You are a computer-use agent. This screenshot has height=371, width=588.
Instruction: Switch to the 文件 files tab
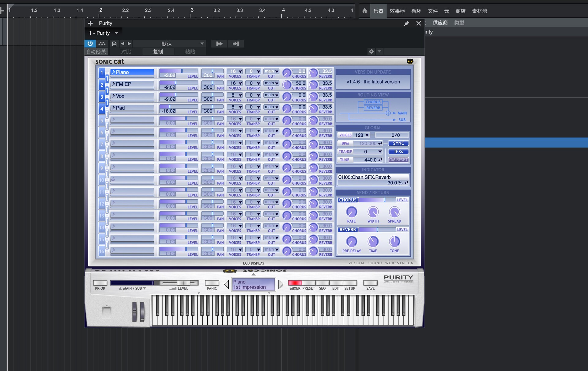coord(433,11)
